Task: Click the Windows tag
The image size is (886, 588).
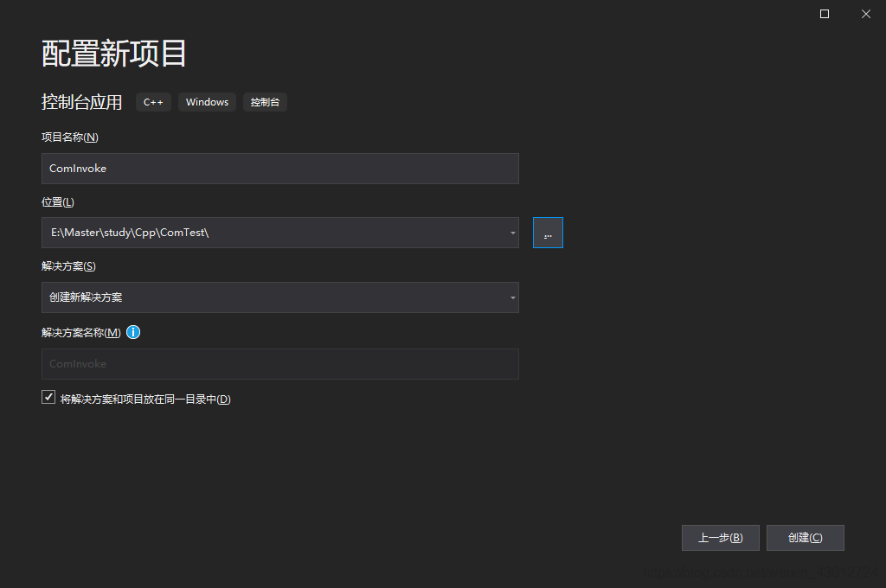Action: 208,102
